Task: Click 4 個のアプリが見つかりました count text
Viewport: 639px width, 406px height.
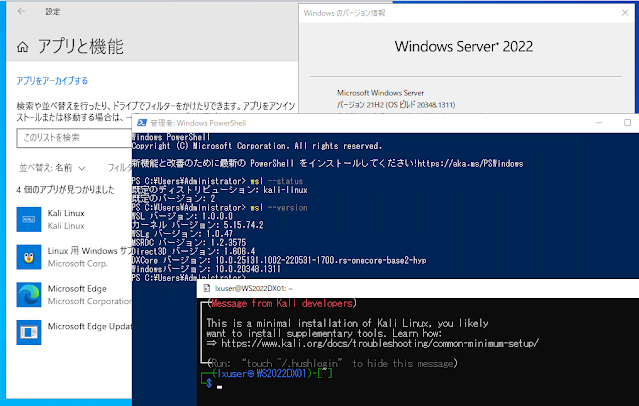Action: pyautogui.click(x=65, y=190)
